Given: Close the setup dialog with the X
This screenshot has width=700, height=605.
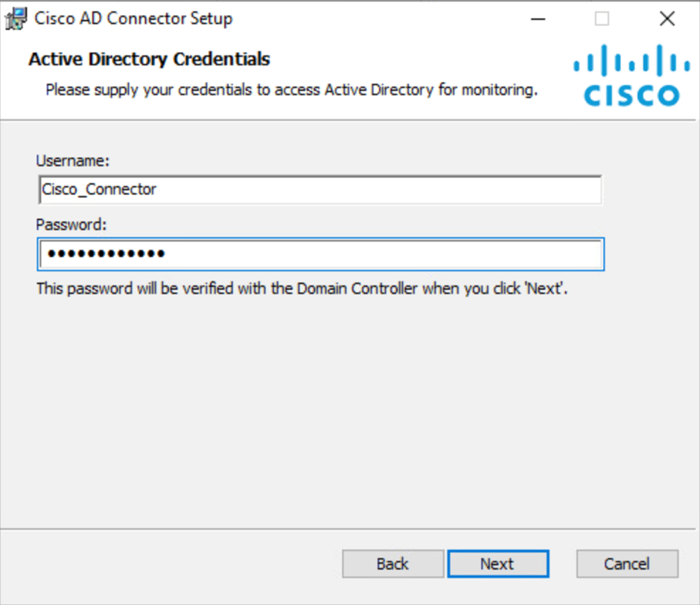Looking at the screenshot, I should (667, 19).
